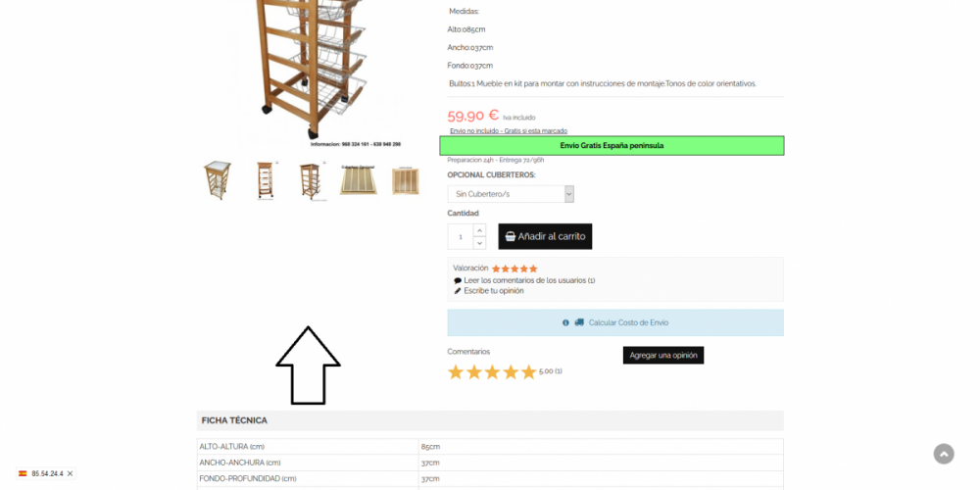Click the scroll-to-top arrow circle icon
The width and height of the screenshot is (980, 490).
pos(944,454)
